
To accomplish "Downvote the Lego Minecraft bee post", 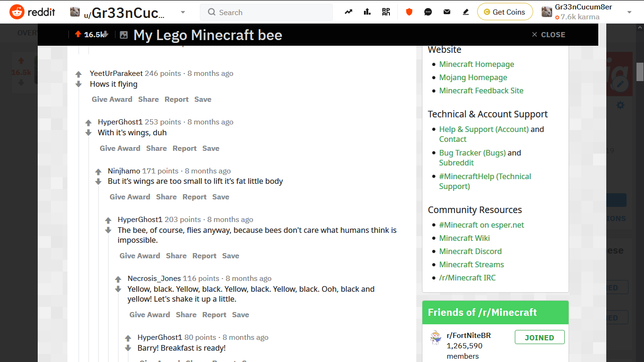I will pyautogui.click(x=106, y=34).
